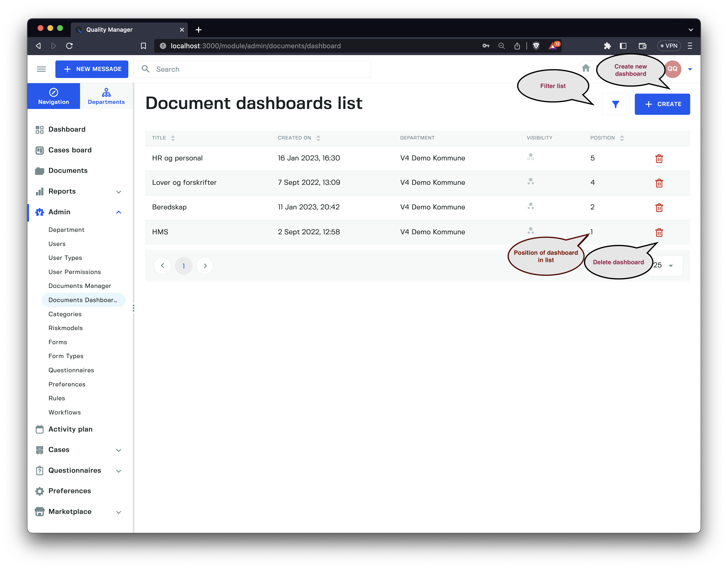Delete the Lover og forskrifter dashboard

(x=659, y=183)
